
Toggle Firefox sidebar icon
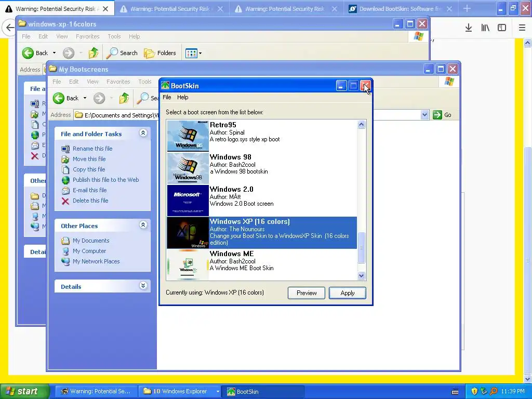coord(502,28)
